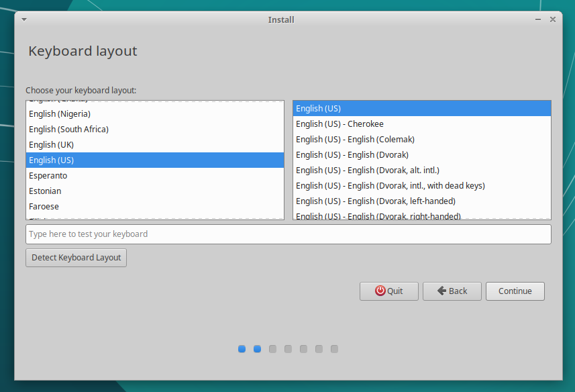Image resolution: width=575 pixels, height=392 pixels.
Task: Select English (South Africa) layout
Action: [155, 130]
